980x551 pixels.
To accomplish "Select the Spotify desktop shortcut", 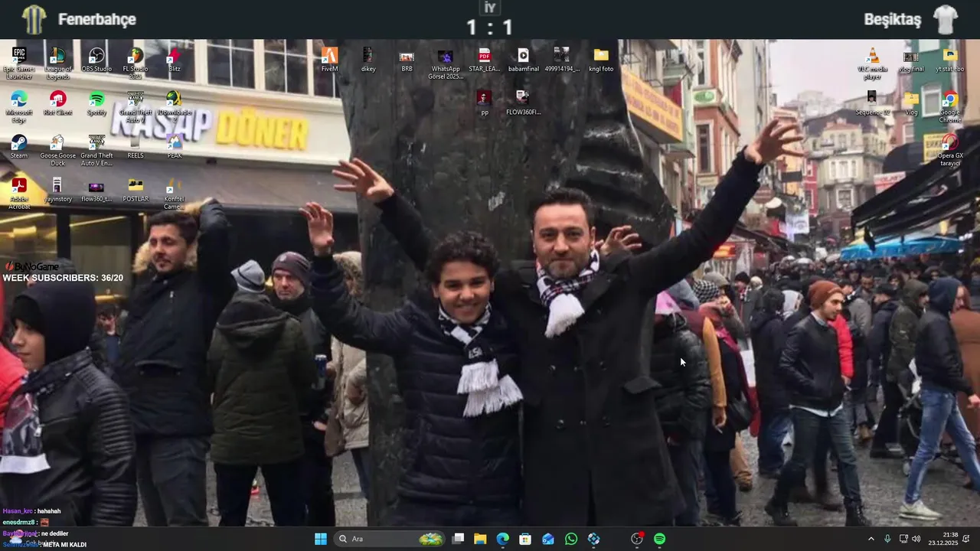I will pyautogui.click(x=96, y=103).
